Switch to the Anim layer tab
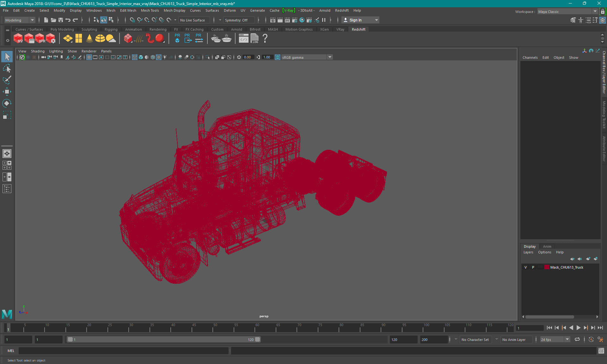607x364 pixels. pos(547,246)
